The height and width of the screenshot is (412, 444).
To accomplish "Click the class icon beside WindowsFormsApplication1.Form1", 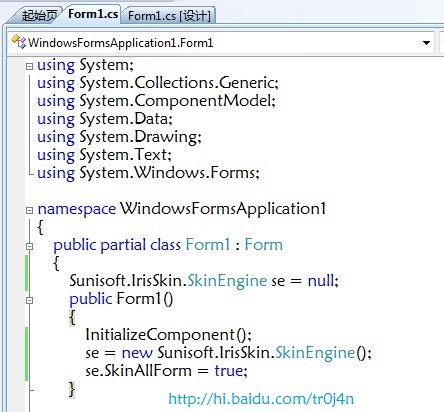I will (19, 42).
